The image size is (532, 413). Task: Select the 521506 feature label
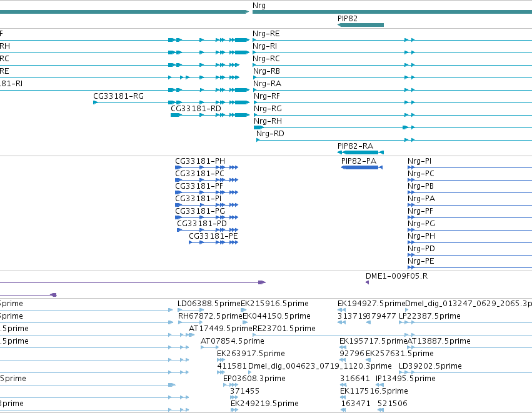pyautogui.click(x=392, y=404)
